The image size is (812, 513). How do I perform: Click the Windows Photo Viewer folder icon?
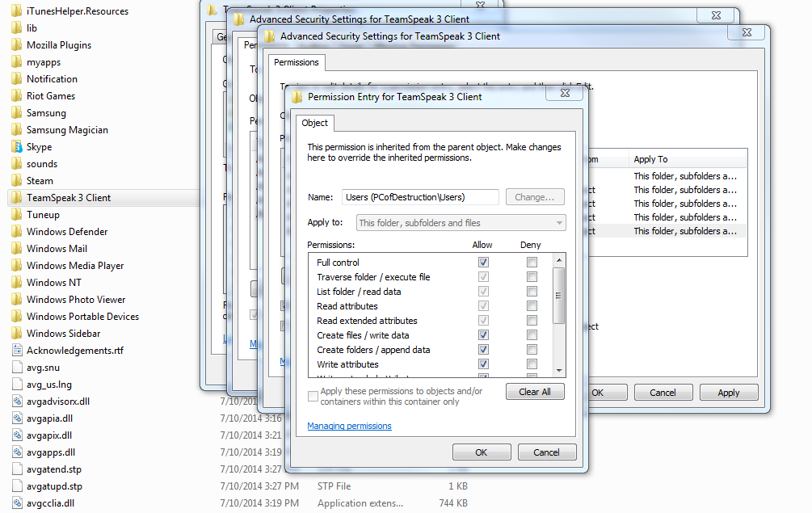(x=17, y=300)
